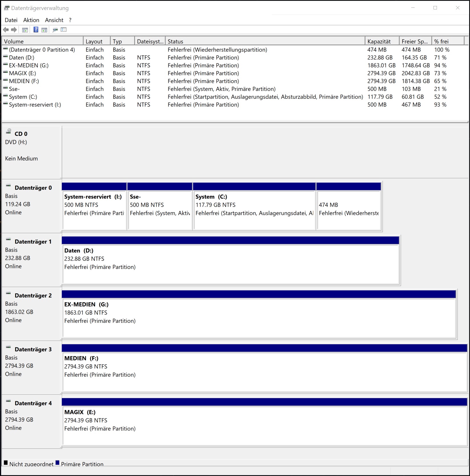Open the Aktion menu

(x=31, y=20)
